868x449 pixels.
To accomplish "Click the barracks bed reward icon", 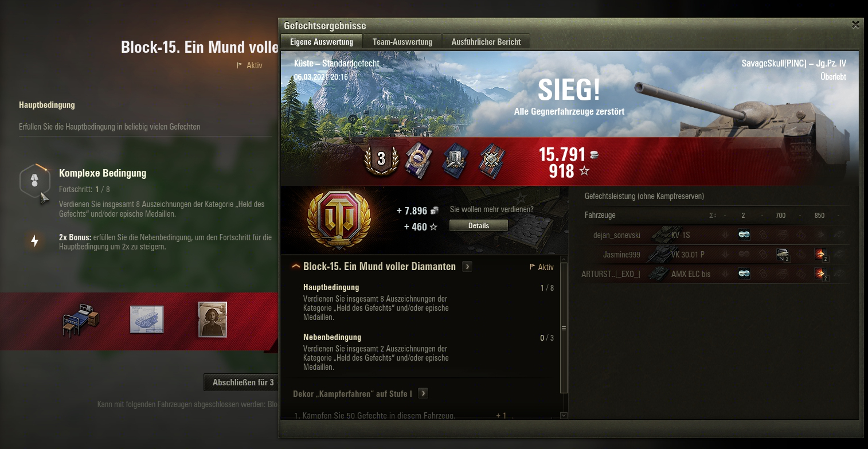I will (x=81, y=321).
